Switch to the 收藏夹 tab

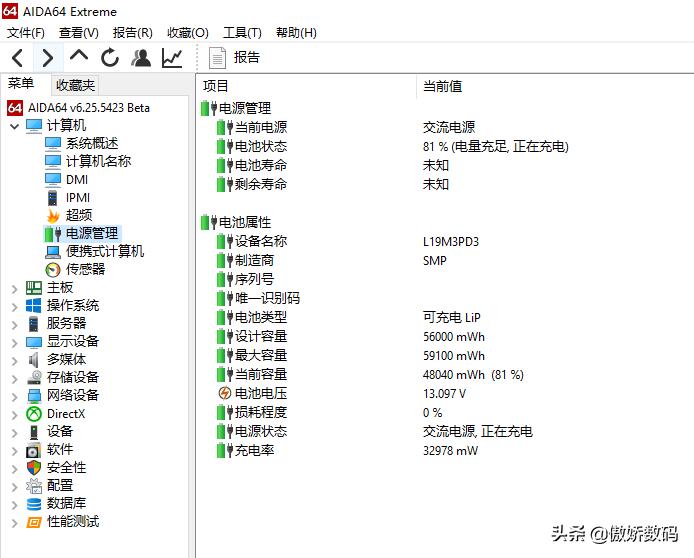pos(75,85)
